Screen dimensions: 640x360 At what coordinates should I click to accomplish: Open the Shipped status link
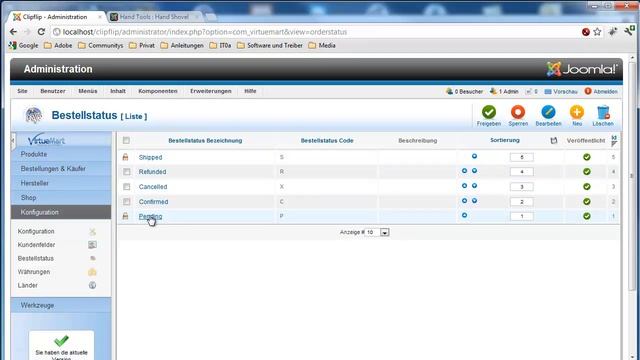coord(150,157)
